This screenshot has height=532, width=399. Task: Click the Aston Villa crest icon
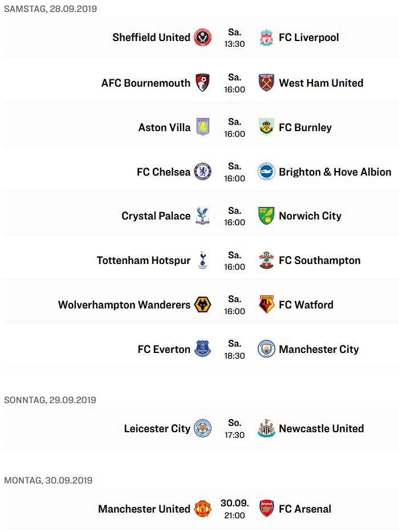[x=203, y=127]
